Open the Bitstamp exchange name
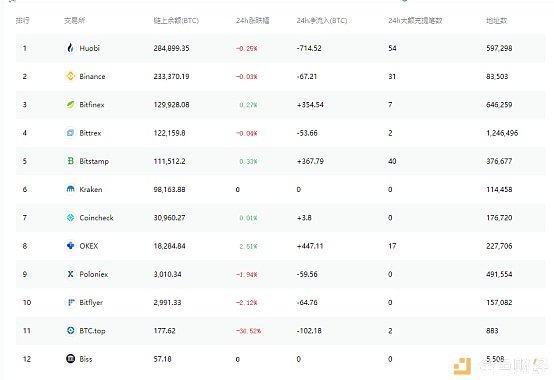Screen dimensions: 554x380 [x=94, y=161]
